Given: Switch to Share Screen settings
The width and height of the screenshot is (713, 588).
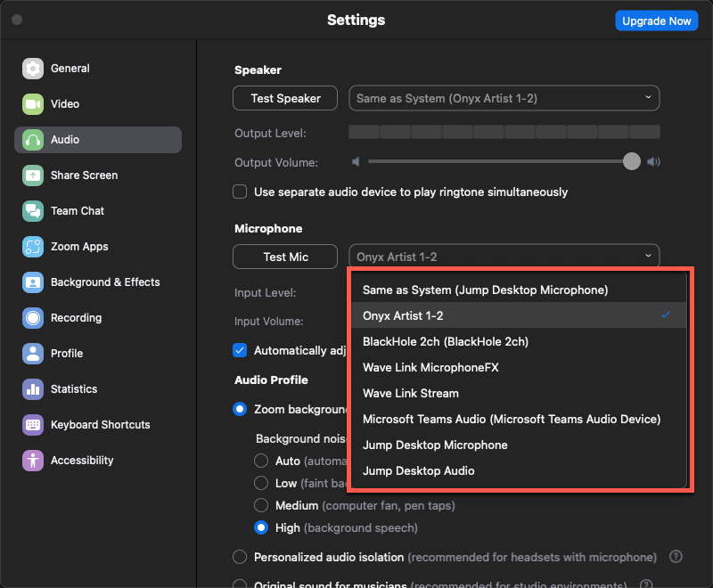Looking at the screenshot, I should (98, 176).
